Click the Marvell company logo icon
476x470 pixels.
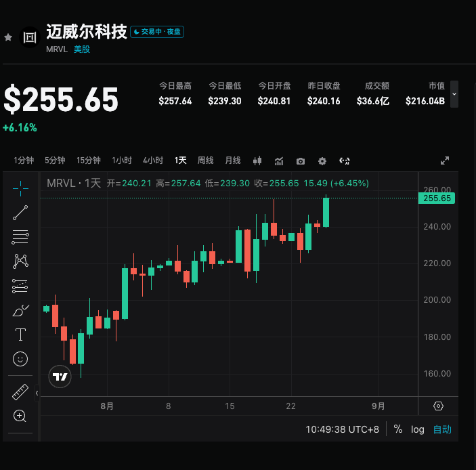(30, 37)
